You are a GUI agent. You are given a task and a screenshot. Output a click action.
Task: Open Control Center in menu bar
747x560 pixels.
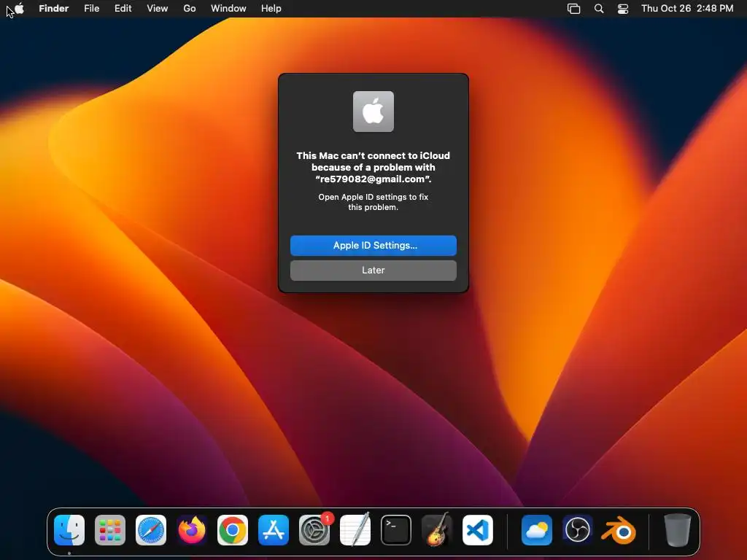click(623, 9)
